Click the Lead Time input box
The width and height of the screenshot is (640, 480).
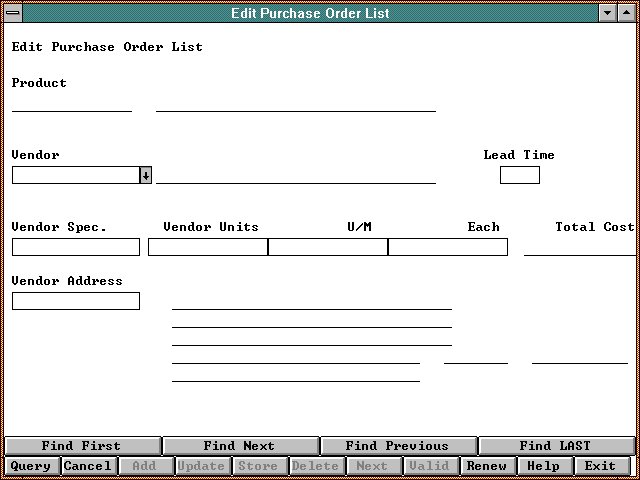(519, 175)
